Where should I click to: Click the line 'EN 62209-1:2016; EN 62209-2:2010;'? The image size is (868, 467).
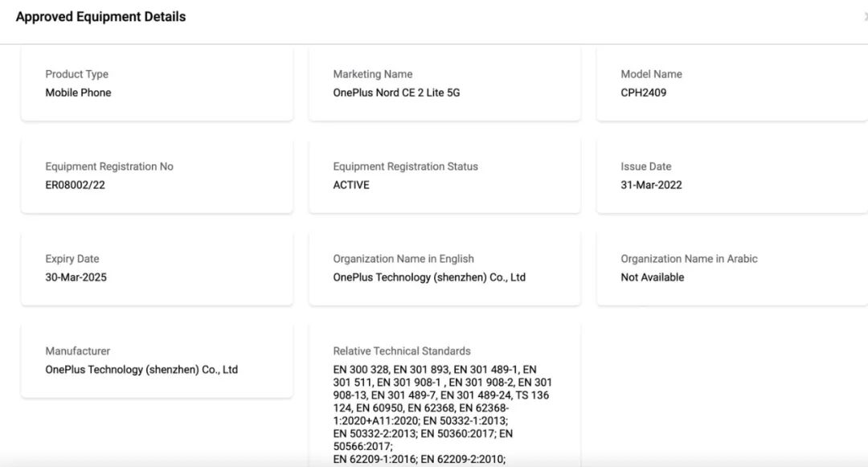coord(419,459)
